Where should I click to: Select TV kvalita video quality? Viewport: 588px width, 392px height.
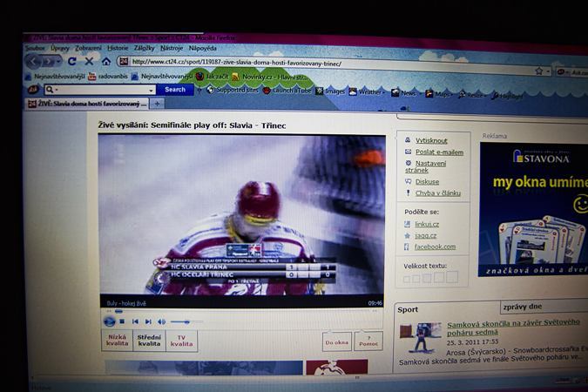[181, 341]
